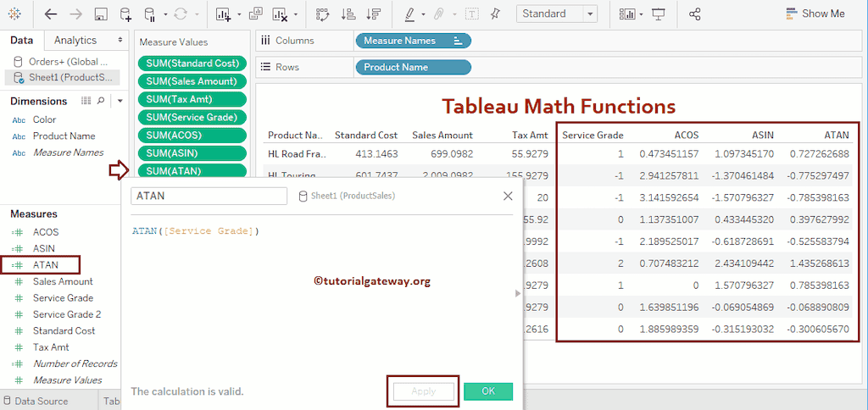Select the Number of Records measure

pos(75,364)
